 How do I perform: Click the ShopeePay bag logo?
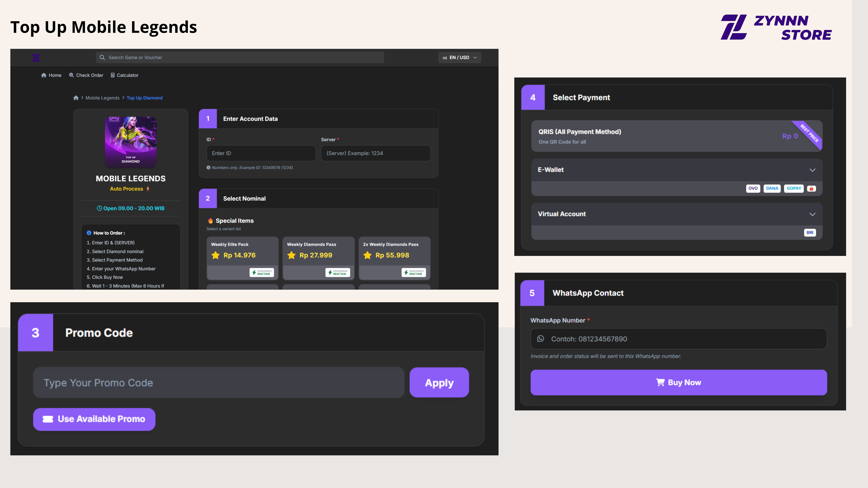point(811,189)
